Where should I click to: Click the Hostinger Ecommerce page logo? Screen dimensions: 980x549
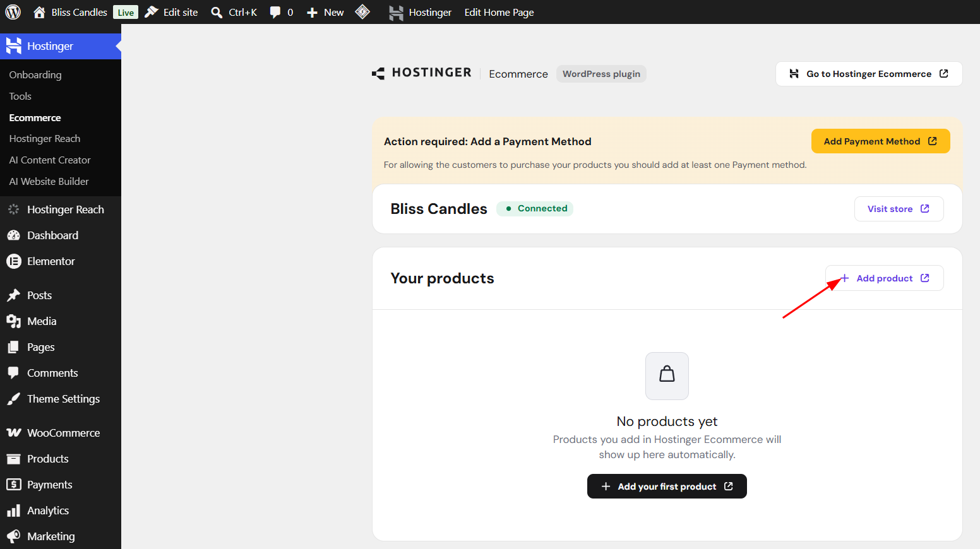tap(422, 73)
